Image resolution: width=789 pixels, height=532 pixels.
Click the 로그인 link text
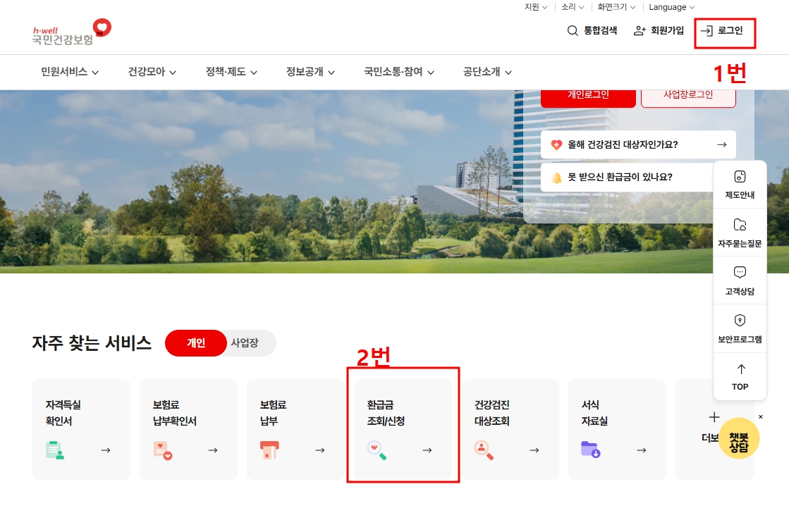pos(730,31)
